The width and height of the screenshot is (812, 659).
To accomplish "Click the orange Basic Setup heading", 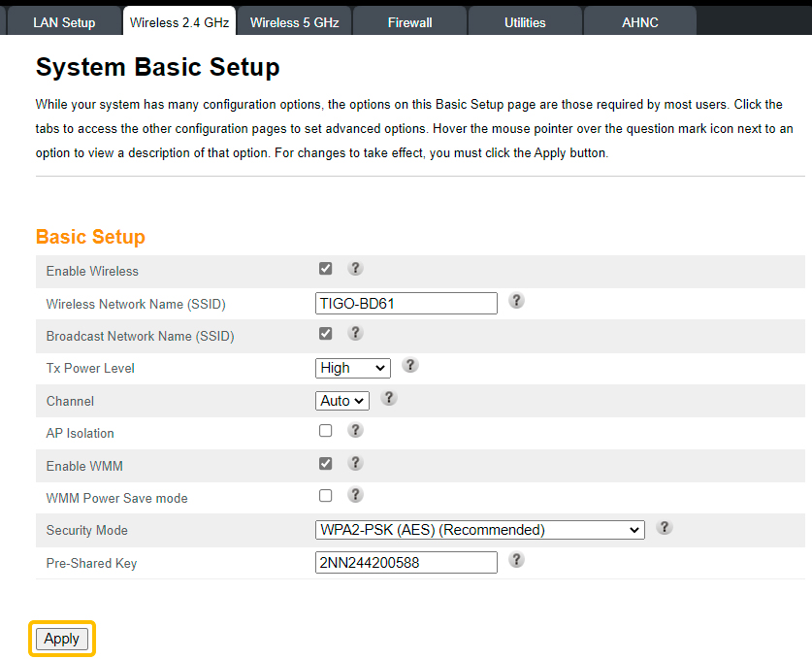I will point(90,237).
